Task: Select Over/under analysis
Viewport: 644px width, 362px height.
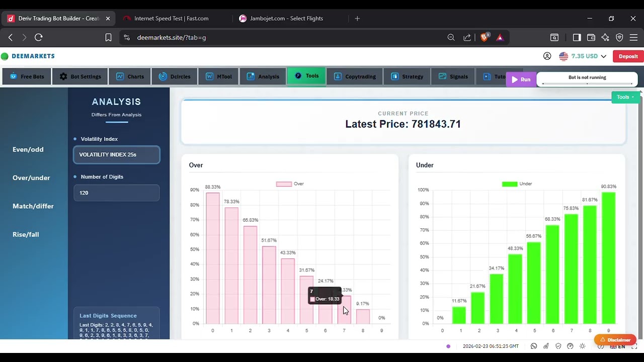Action: click(x=31, y=177)
